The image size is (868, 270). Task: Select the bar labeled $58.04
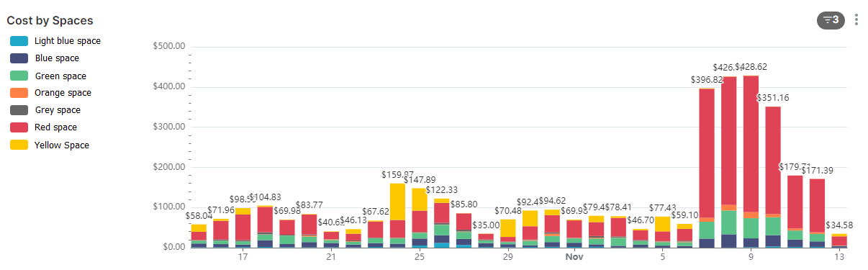coord(199,235)
